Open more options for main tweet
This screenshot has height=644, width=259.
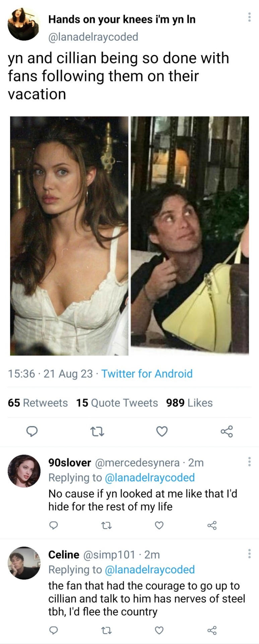249,17
